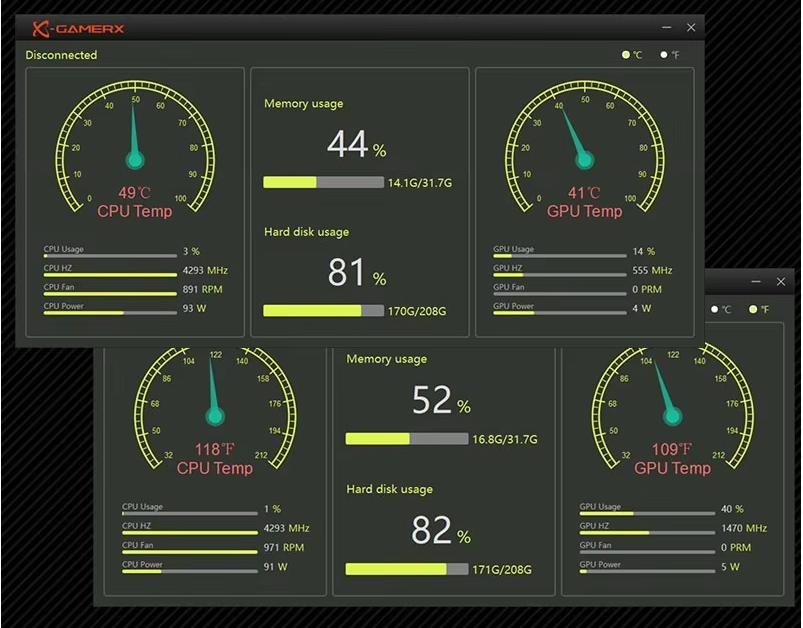Image resolution: width=803 pixels, height=628 pixels.
Task: Click the Disconnected status text
Action: pos(61,55)
